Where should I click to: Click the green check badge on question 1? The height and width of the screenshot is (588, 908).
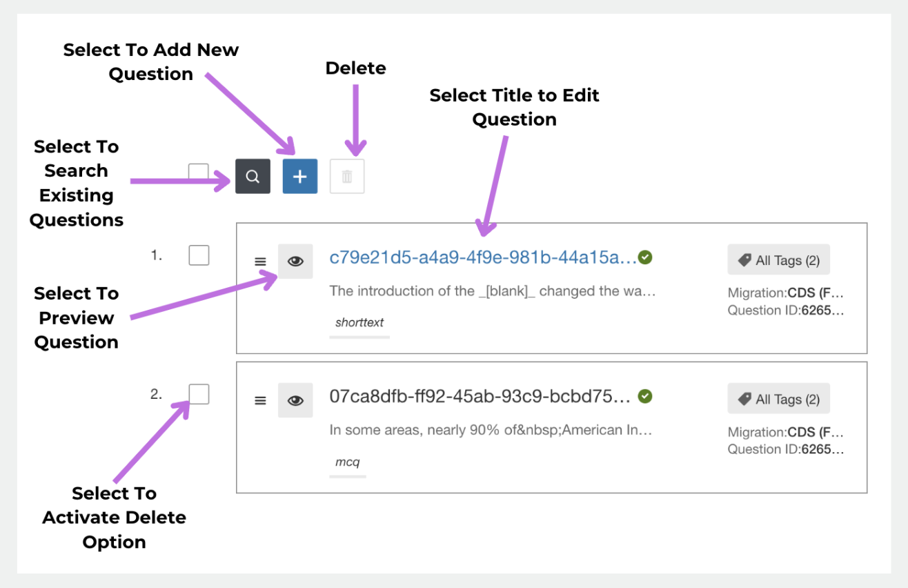[645, 257]
